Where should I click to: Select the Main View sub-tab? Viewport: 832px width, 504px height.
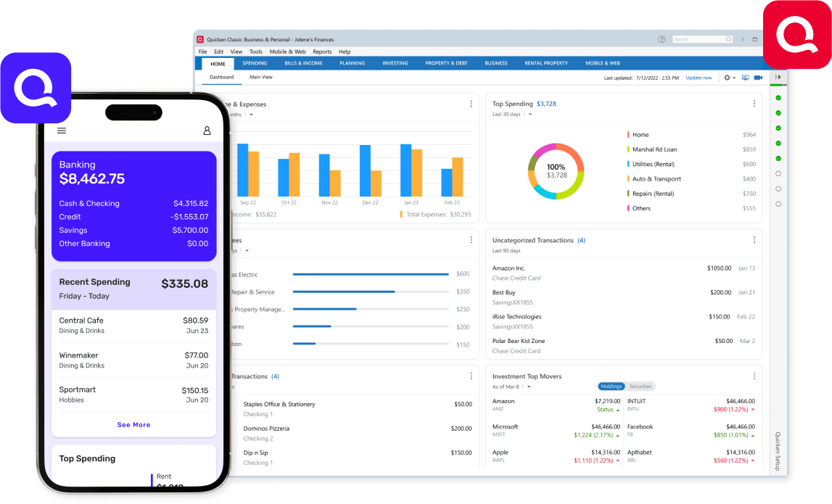click(x=261, y=77)
